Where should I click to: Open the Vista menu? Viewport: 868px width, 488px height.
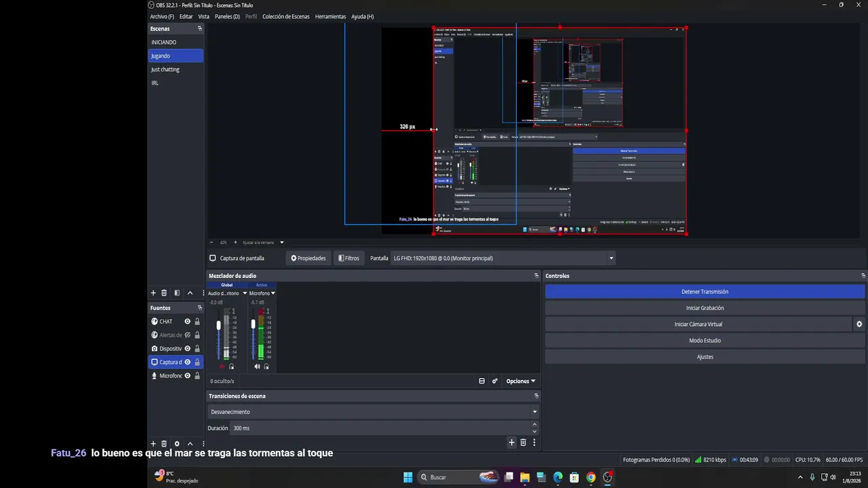tap(203, 16)
